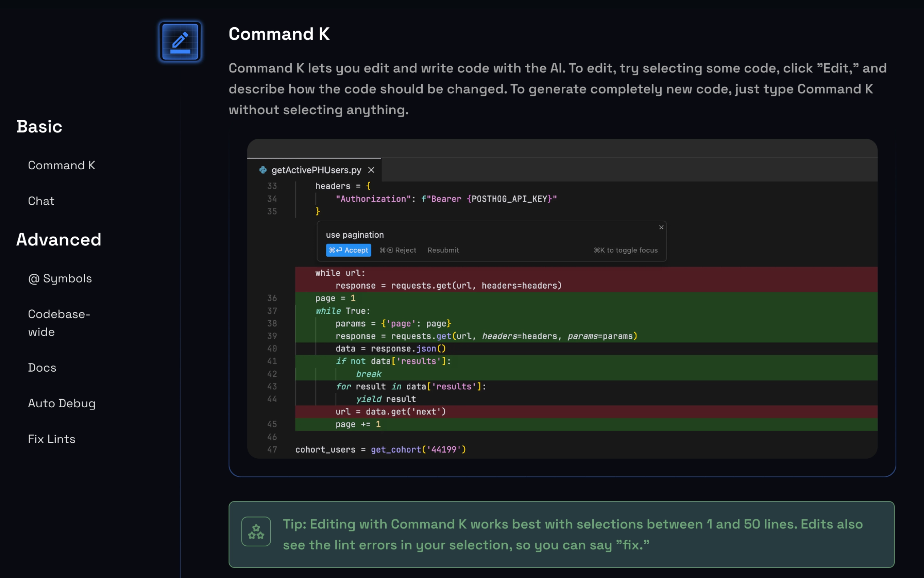Click the added page = 1 line
The width and height of the screenshot is (924, 578).
(335, 298)
